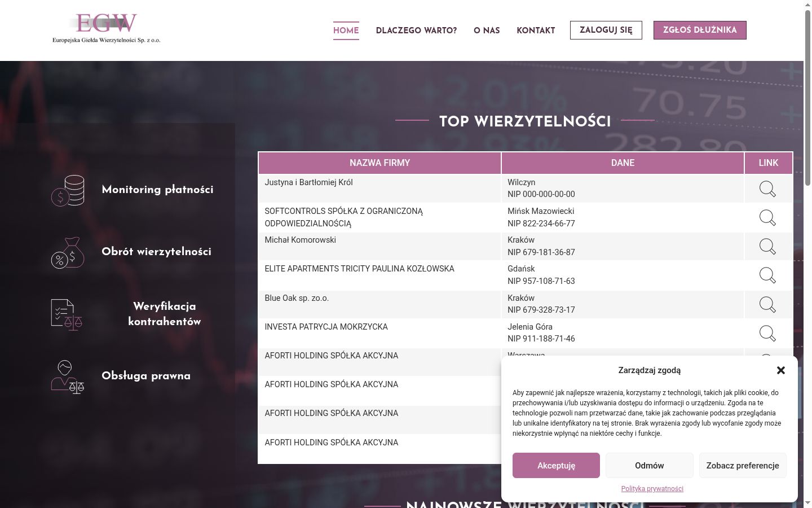Viewport: 812px width, 508px height.
Task: Click the ELITE APARTMENTS TRICITY PAULINA KOZŁOWSKA name
Action: click(x=359, y=269)
